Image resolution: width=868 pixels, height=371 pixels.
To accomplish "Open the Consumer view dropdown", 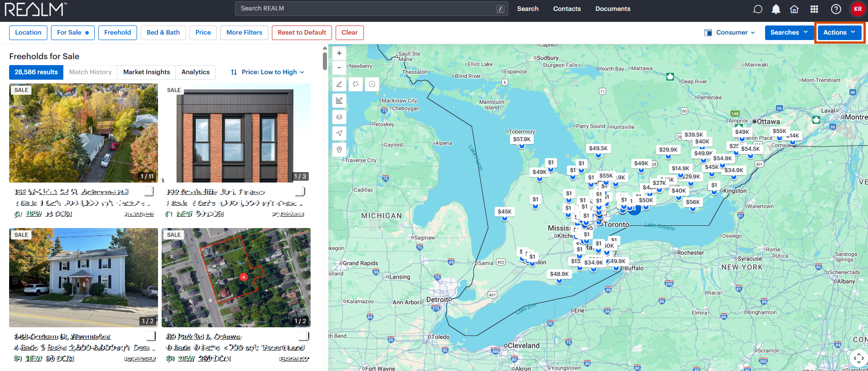I will tap(730, 32).
